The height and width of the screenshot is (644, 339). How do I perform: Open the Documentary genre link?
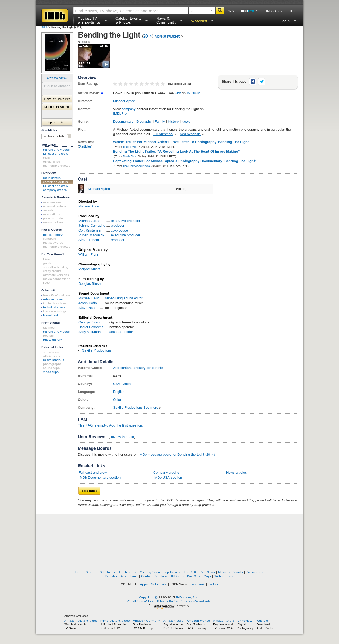pos(123,122)
